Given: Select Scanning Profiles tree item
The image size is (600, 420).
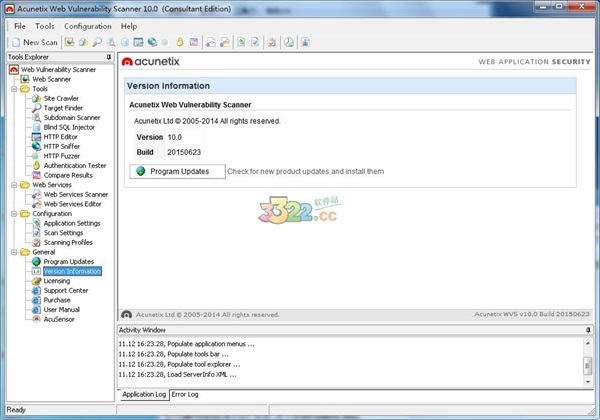Looking at the screenshot, I should 68,243.
